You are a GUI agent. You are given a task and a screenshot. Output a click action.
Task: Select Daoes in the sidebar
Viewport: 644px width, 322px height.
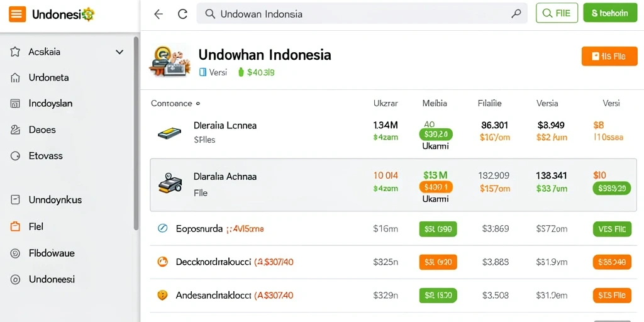coord(42,130)
